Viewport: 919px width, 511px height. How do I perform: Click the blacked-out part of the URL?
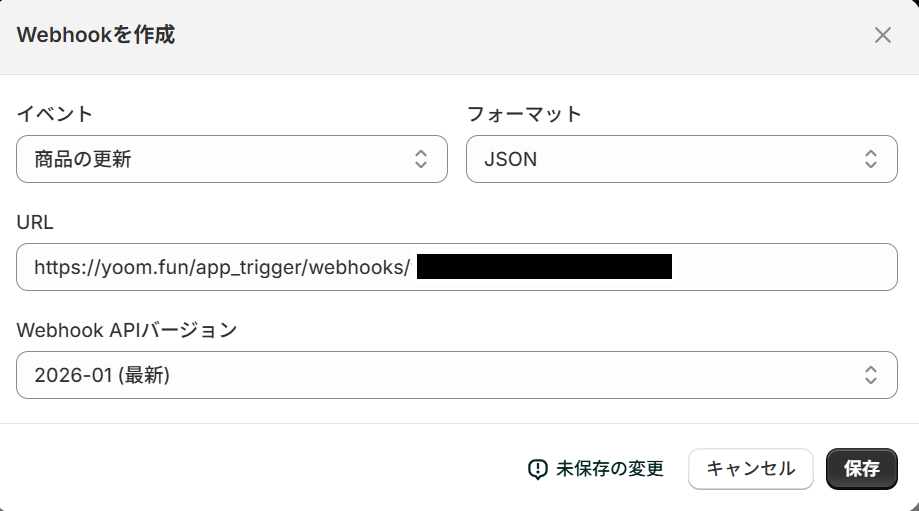544,267
